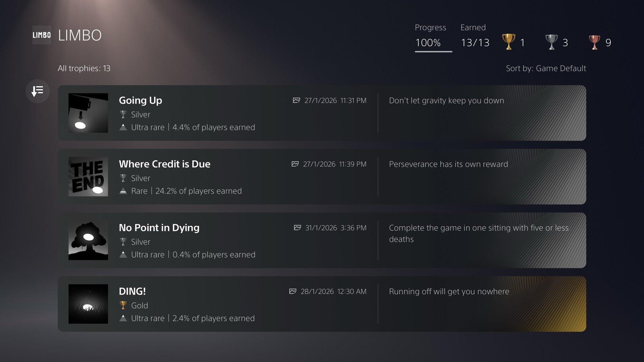Open the Where Credit is Due title
The width and height of the screenshot is (644, 362).
[165, 164]
